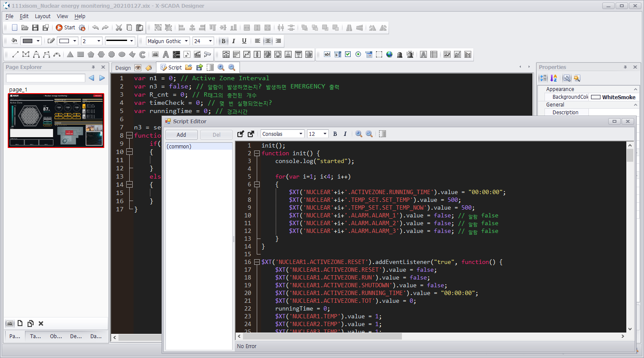Screen dimensions: 644x358
Task: Open the Edit menu
Action: click(24, 16)
